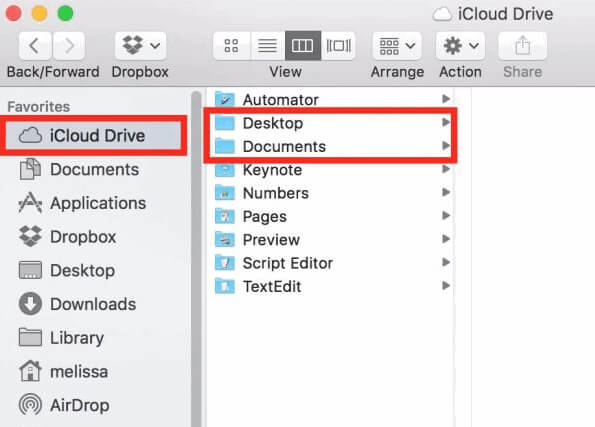Select the Preview folder row
The width and height of the screenshot is (595, 427).
pos(331,239)
